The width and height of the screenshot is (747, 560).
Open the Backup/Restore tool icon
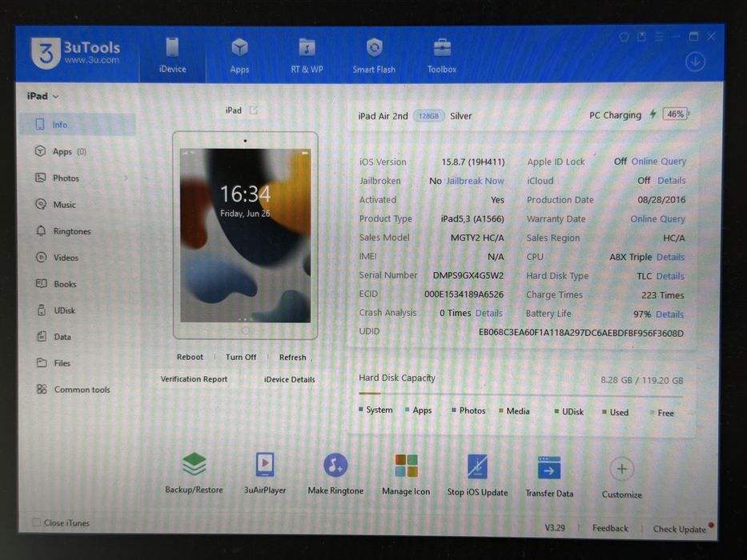(194, 464)
